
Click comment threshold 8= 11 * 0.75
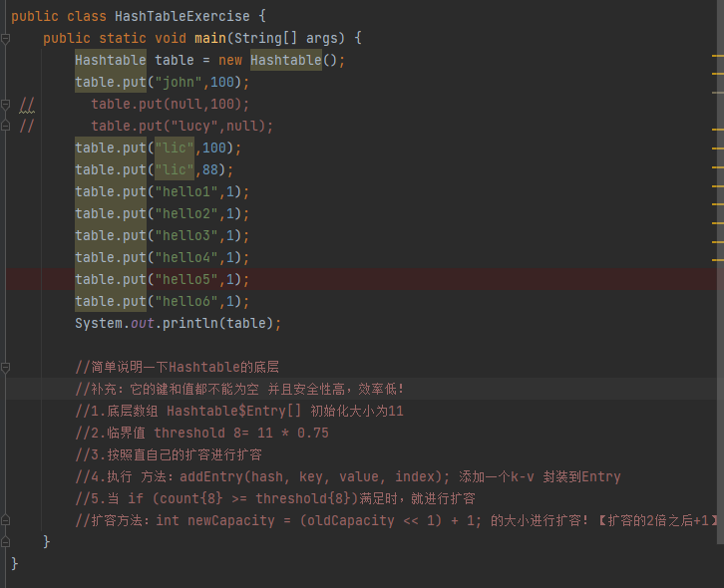[x=201, y=433]
